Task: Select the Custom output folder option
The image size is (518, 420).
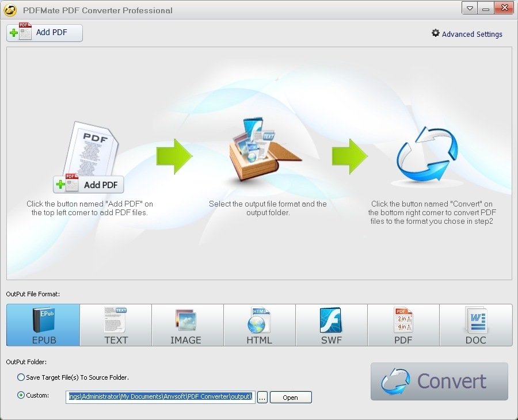Action: click(21, 395)
